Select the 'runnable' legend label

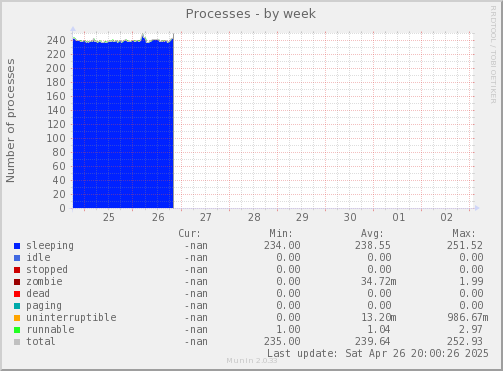coord(50,330)
